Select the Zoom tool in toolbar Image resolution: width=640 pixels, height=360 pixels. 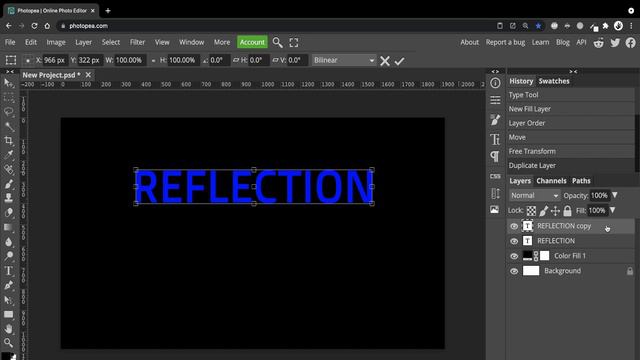[9, 342]
